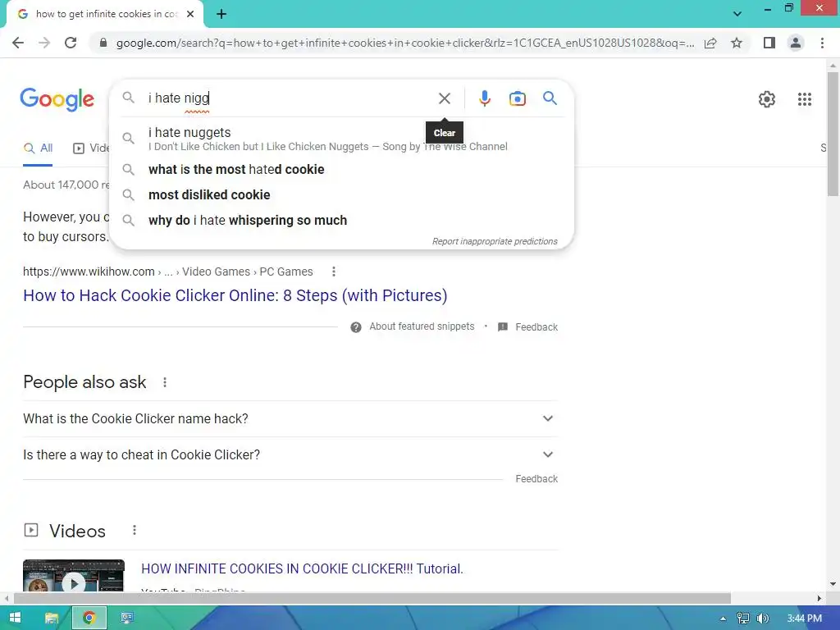Open the Chrome side panel

click(x=769, y=43)
